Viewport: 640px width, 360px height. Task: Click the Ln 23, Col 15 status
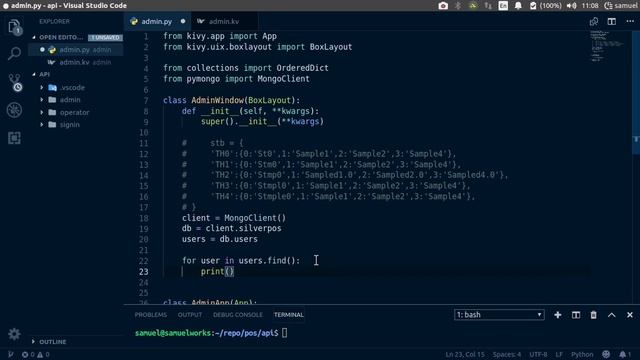click(x=465, y=354)
